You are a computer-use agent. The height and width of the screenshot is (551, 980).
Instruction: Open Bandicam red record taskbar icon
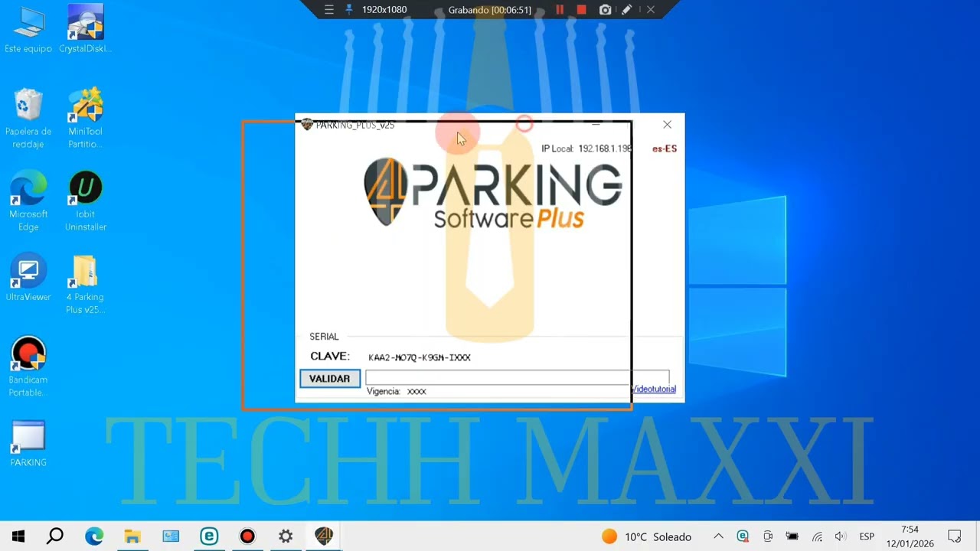point(247,536)
